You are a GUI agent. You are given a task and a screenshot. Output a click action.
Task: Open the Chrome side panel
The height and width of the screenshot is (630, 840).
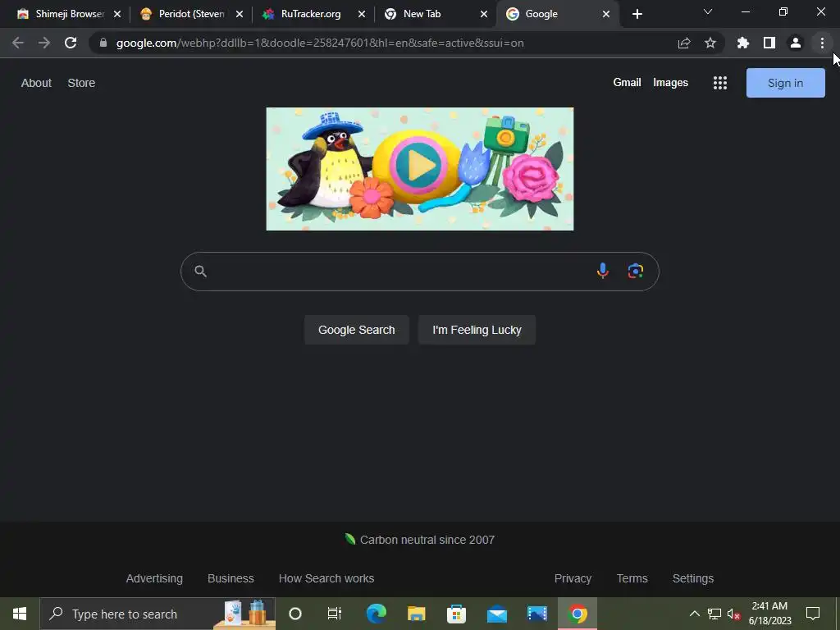click(769, 43)
